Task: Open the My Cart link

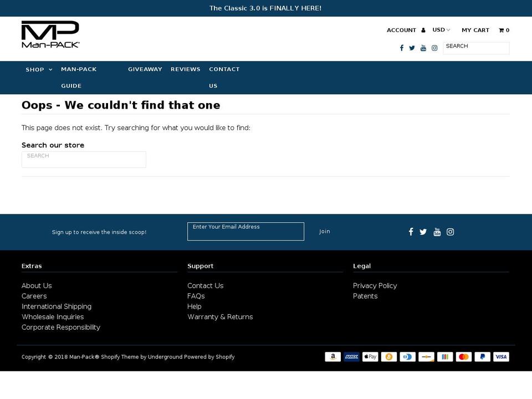Action: coord(475,30)
